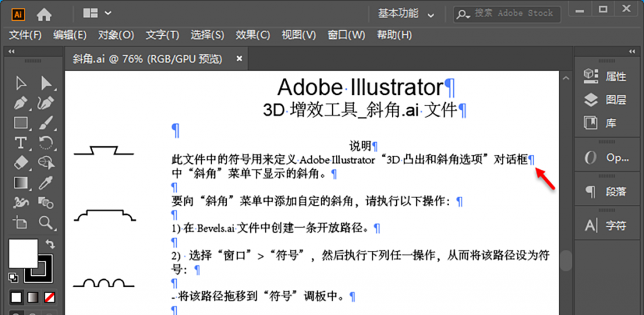Choose the Eraser tool
644x315 pixels.
coord(21,163)
